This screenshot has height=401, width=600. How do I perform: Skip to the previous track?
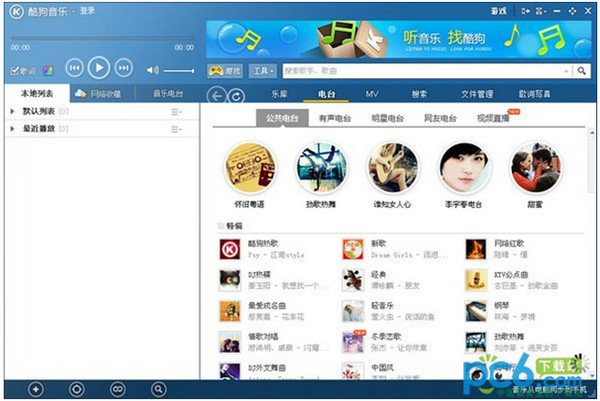tap(74, 68)
